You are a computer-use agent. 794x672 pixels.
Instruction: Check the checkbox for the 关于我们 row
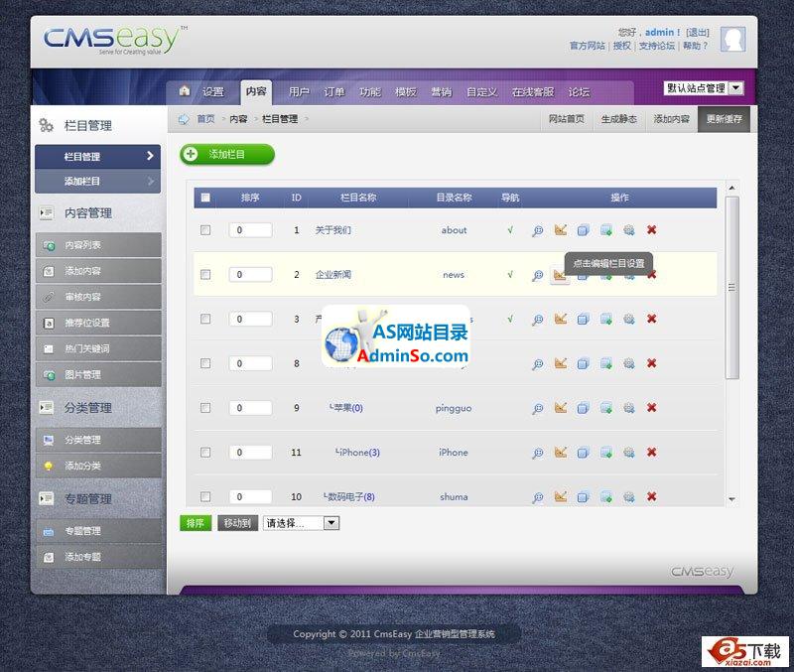tap(205, 230)
